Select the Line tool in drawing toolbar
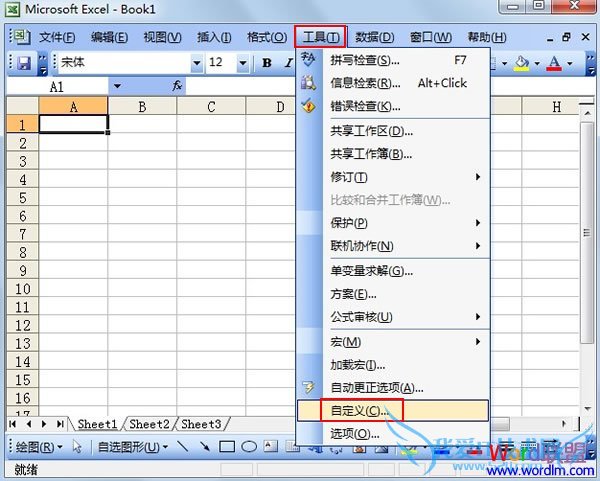The height and width of the screenshot is (481, 600). [x=183, y=446]
